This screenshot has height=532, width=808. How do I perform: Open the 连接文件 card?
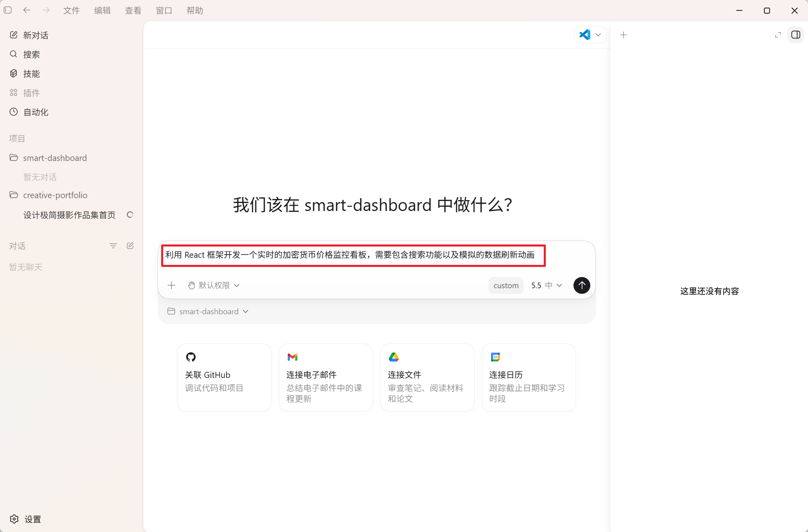point(427,377)
